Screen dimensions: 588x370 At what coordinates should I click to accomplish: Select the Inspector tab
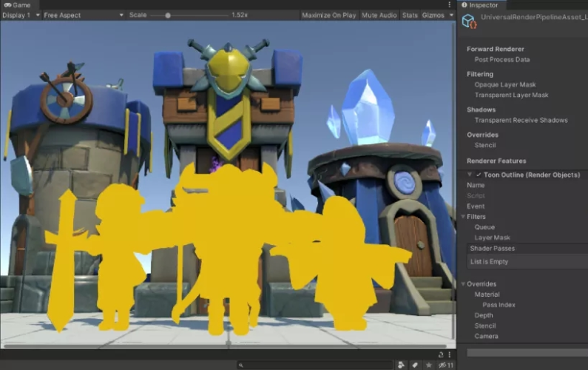pyautogui.click(x=480, y=5)
